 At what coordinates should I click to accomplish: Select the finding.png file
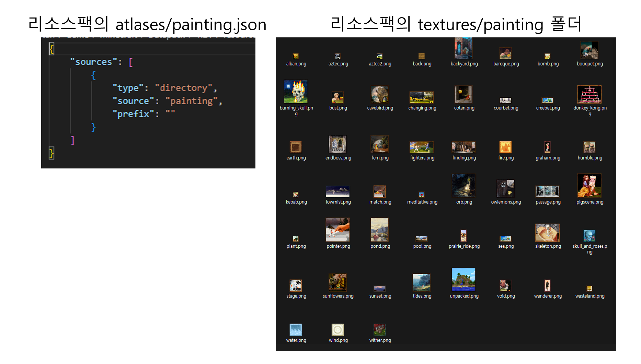(x=463, y=147)
